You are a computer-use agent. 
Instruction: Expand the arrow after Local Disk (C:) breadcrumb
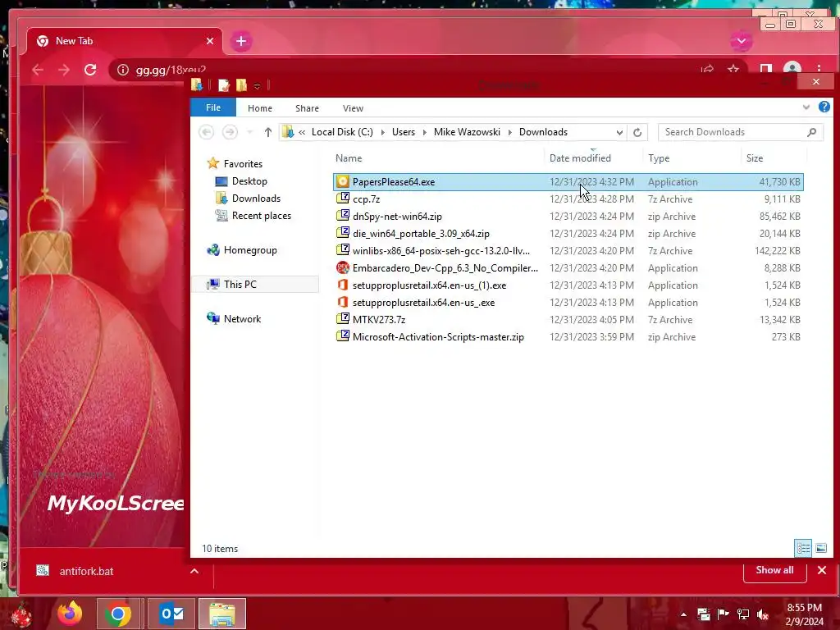click(x=382, y=132)
